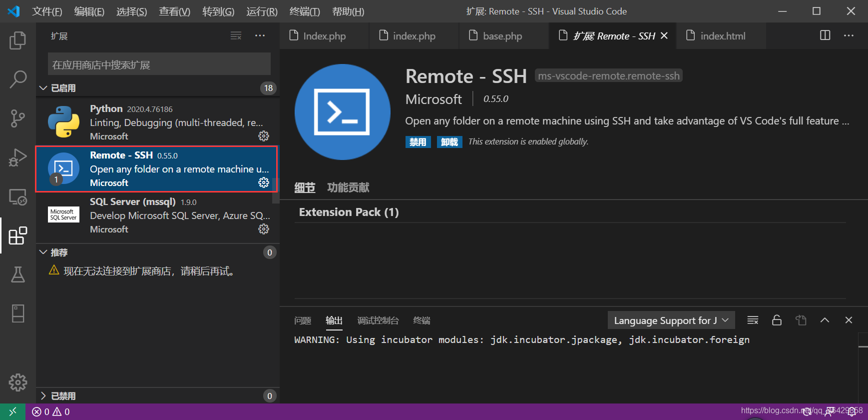Open the File menu

[x=47, y=11]
